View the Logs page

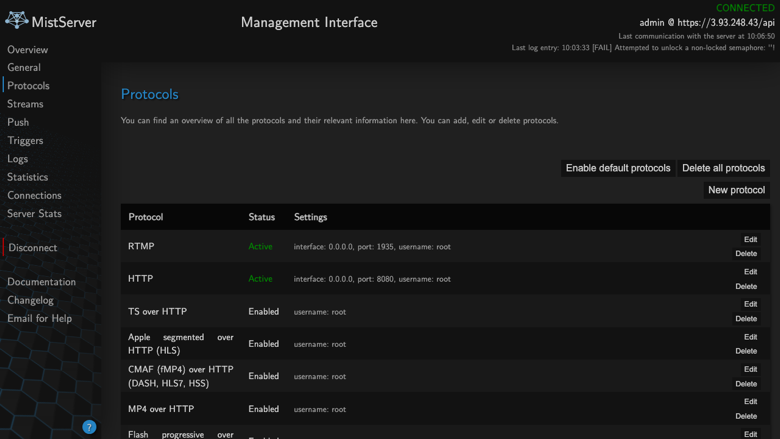[17, 159]
